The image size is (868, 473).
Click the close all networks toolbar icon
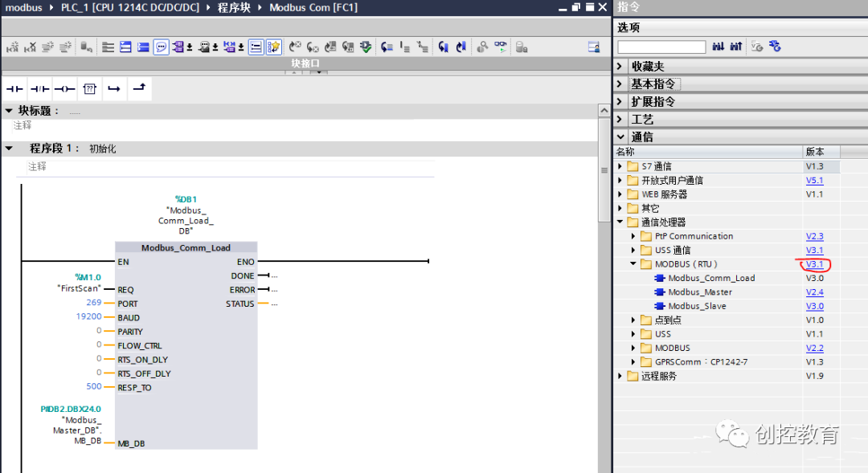[x=143, y=47]
